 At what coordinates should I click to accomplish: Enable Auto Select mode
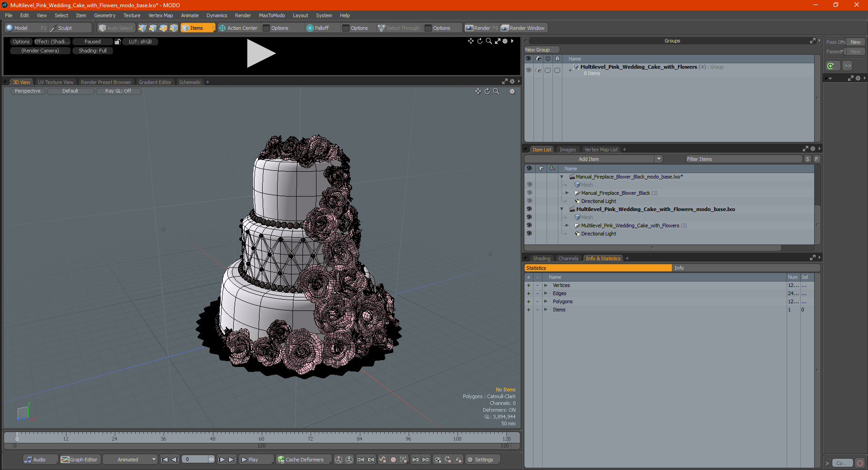(116, 28)
